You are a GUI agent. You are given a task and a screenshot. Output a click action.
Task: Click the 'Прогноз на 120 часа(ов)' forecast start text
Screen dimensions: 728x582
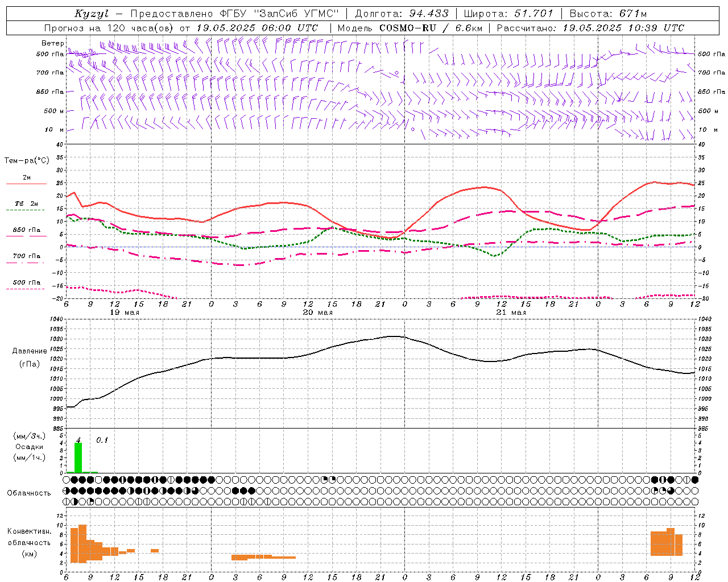109,28
